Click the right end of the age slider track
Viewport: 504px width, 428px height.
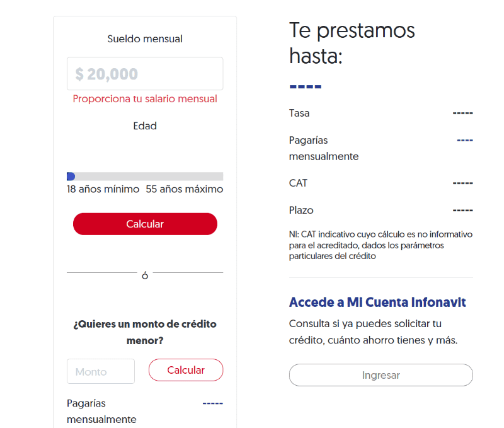click(220, 176)
